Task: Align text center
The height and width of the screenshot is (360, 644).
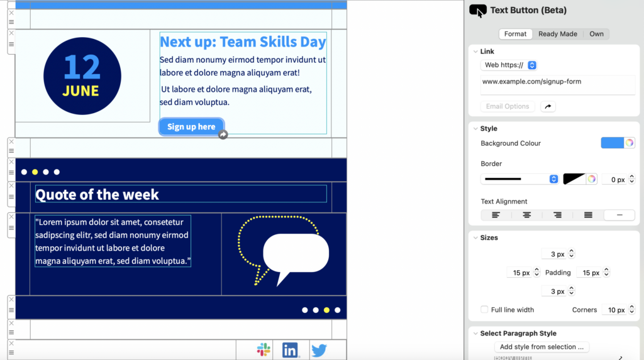Action: [x=526, y=215]
